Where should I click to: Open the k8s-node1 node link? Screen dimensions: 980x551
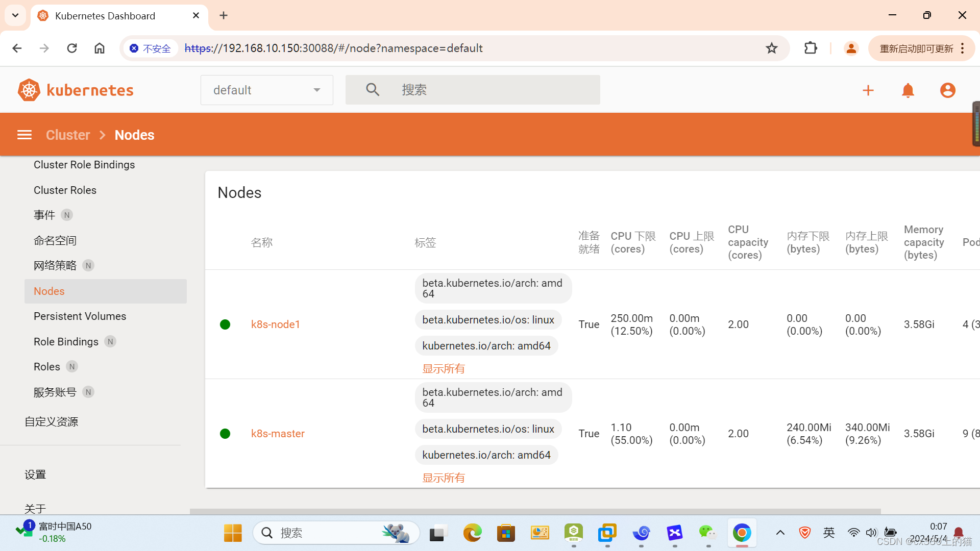tap(276, 324)
